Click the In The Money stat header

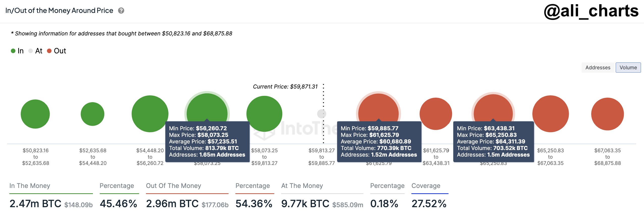click(x=30, y=186)
